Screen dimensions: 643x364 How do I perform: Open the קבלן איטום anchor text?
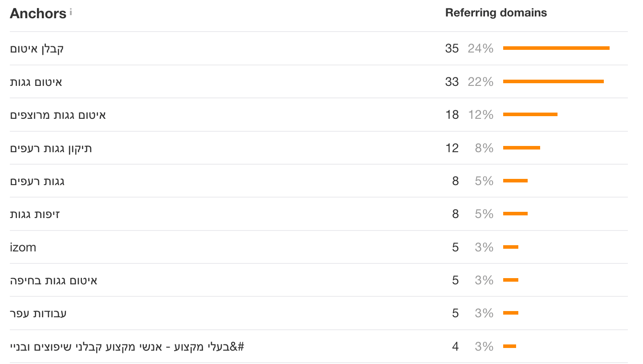point(37,49)
